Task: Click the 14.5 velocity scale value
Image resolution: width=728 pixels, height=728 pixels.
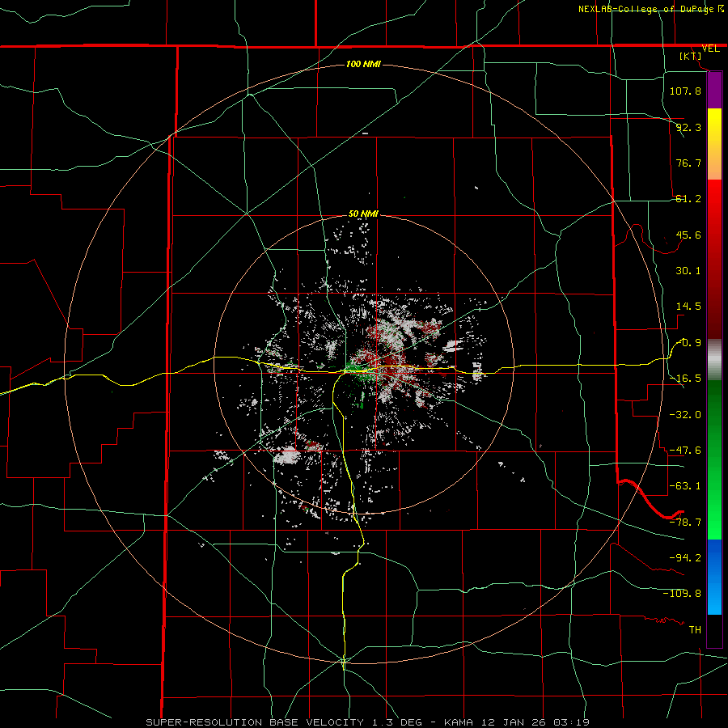Action: click(688, 307)
